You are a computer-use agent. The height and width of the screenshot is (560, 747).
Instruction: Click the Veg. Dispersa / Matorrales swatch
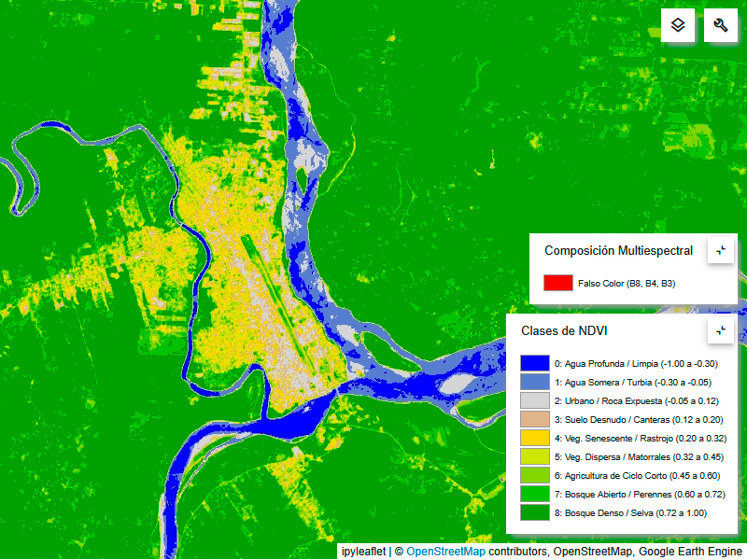534,456
